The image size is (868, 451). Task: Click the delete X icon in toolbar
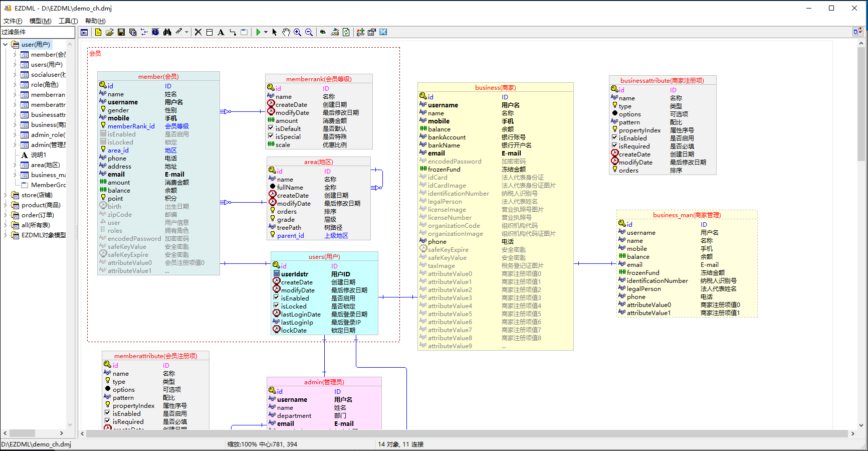pyautogui.click(x=198, y=32)
